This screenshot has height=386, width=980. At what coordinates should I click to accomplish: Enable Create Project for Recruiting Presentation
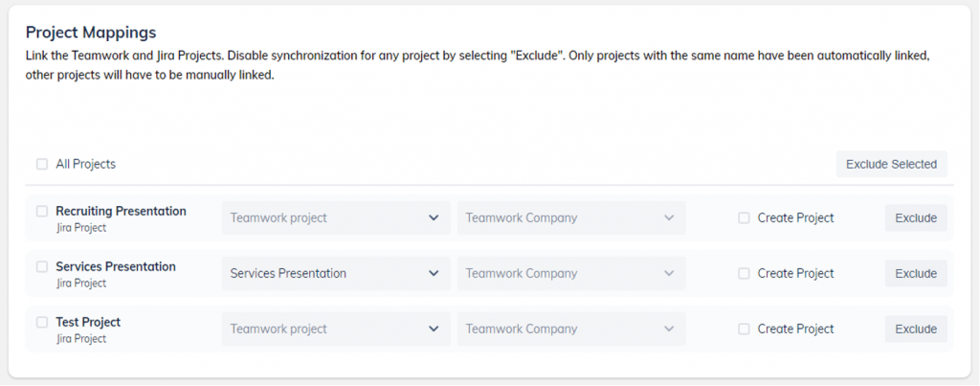pyautogui.click(x=745, y=218)
